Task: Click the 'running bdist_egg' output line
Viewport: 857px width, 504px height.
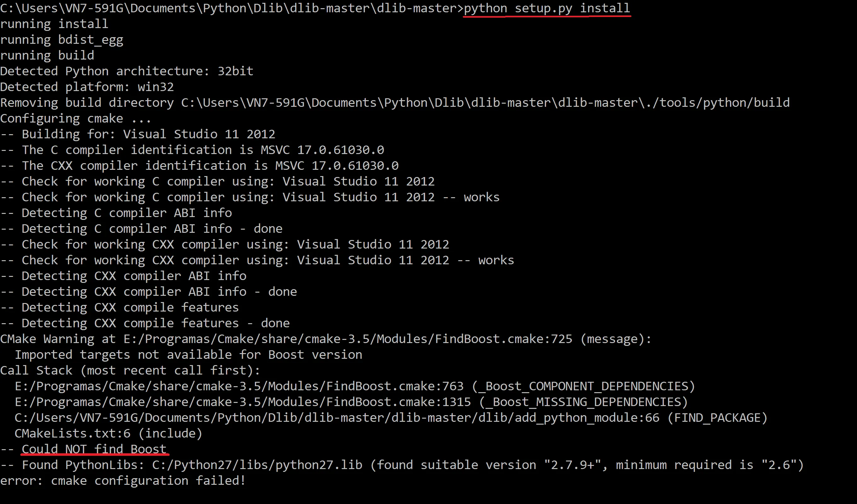Action: pos(61,40)
